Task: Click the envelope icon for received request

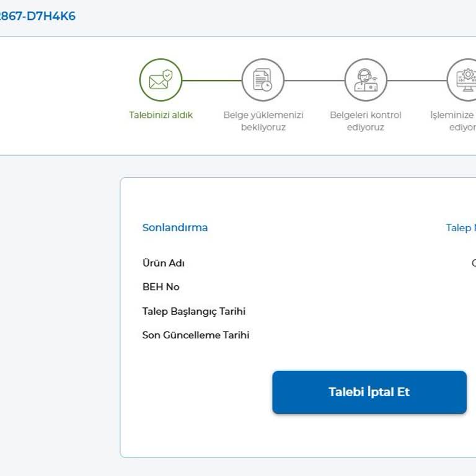Action: tap(161, 80)
